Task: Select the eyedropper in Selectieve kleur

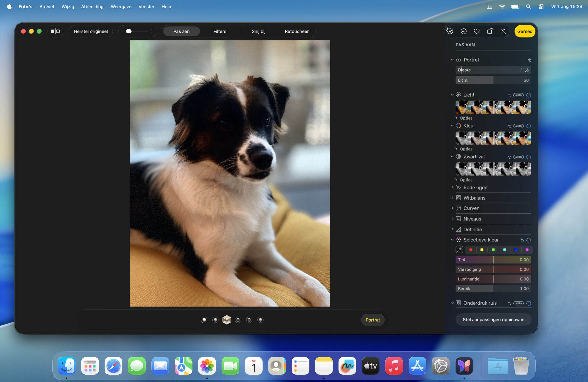Action: [x=459, y=250]
